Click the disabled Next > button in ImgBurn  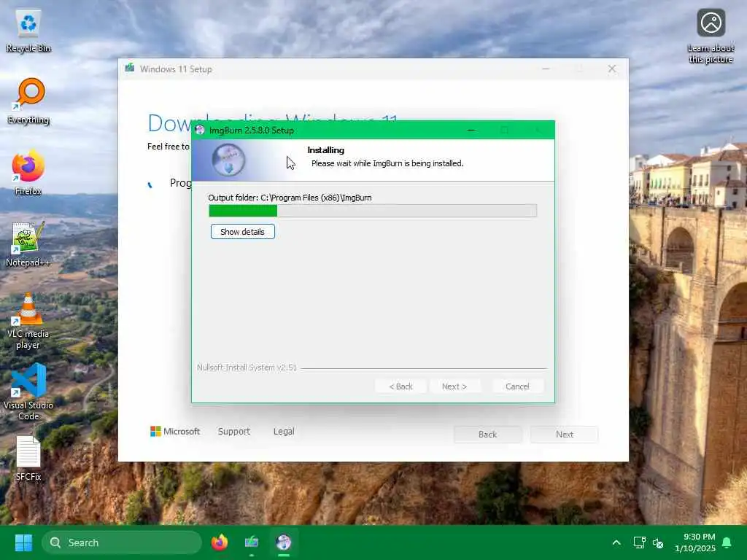454,386
